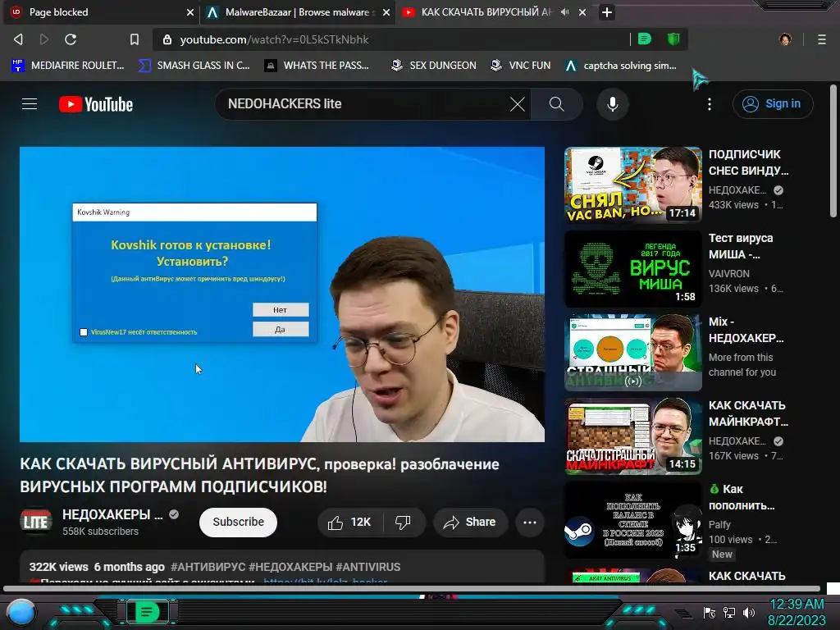Click the padlock site info icon

point(167,39)
